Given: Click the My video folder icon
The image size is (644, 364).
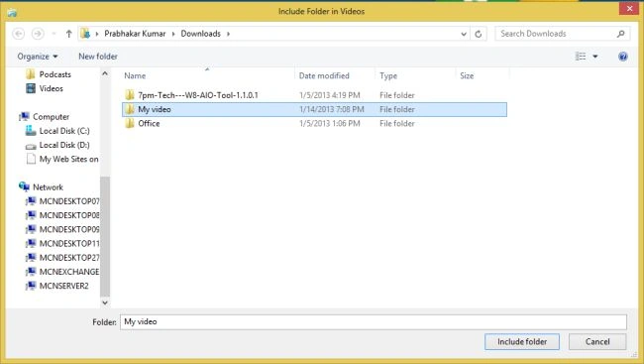Looking at the screenshot, I should point(130,109).
